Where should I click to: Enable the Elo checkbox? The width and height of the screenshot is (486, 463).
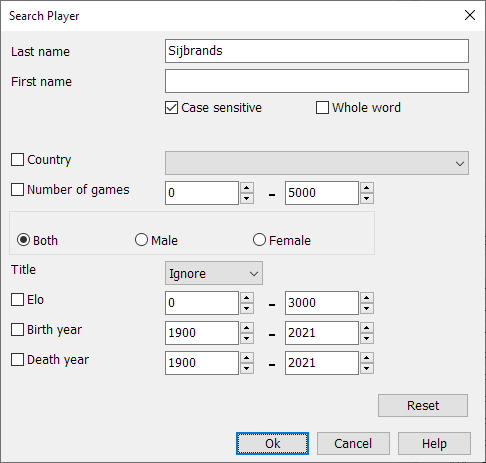pyautogui.click(x=17, y=300)
